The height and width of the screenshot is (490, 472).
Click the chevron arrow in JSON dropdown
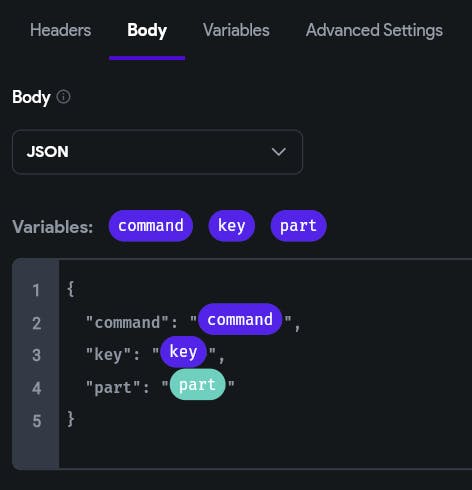tap(279, 152)
